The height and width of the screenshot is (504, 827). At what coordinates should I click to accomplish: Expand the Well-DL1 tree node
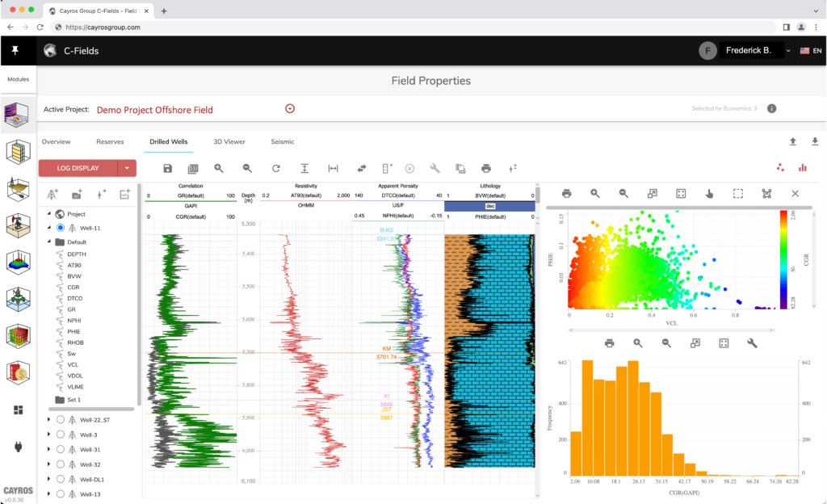pyautogui.click(x=49, y=479)
